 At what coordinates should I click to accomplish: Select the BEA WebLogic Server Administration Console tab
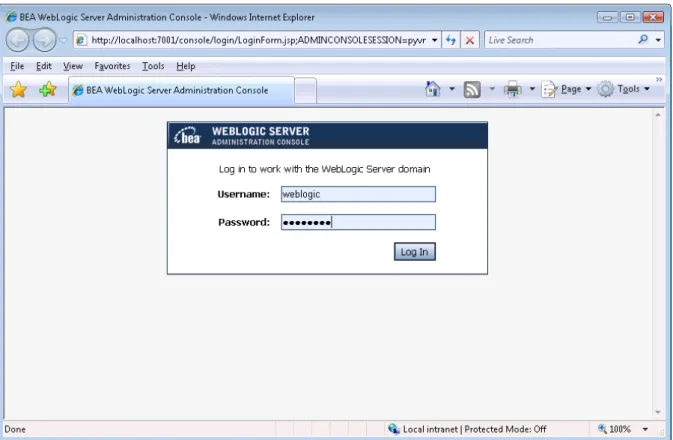[x=182, y=90]
